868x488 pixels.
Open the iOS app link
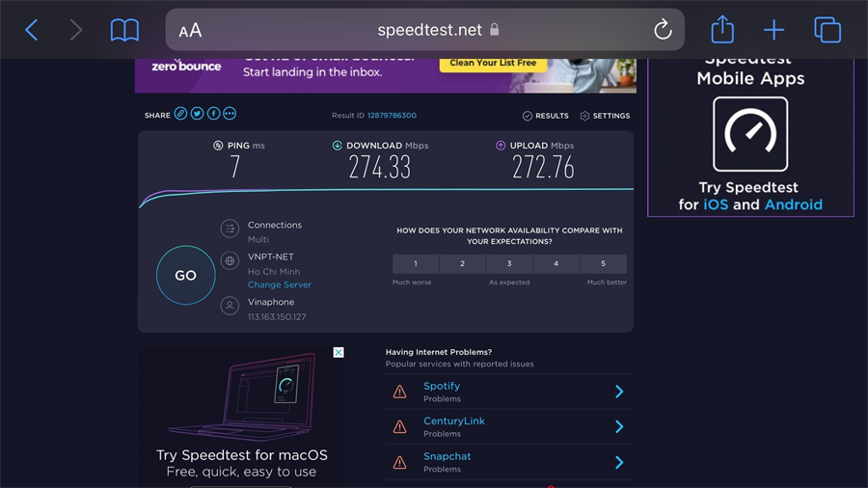(716, 204)
